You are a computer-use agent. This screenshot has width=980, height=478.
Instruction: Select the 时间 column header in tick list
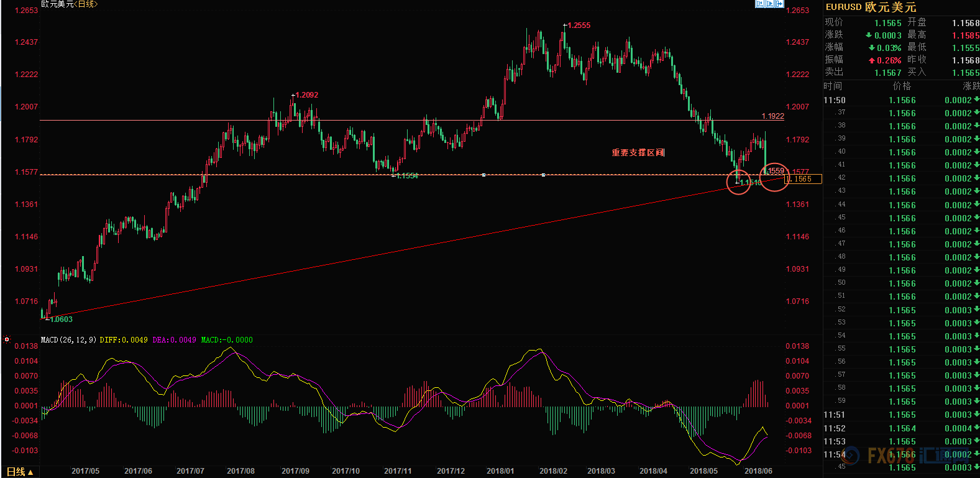pos(833,86)
